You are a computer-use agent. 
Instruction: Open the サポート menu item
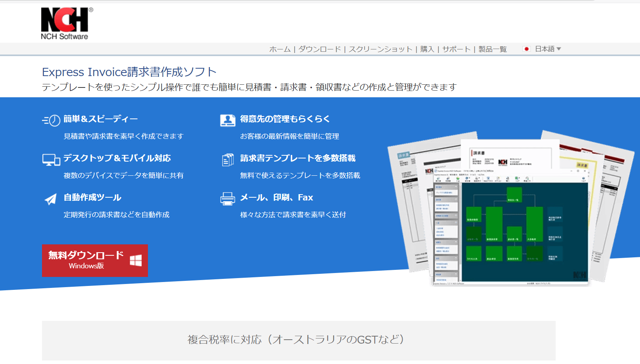(x=456, y=49)
